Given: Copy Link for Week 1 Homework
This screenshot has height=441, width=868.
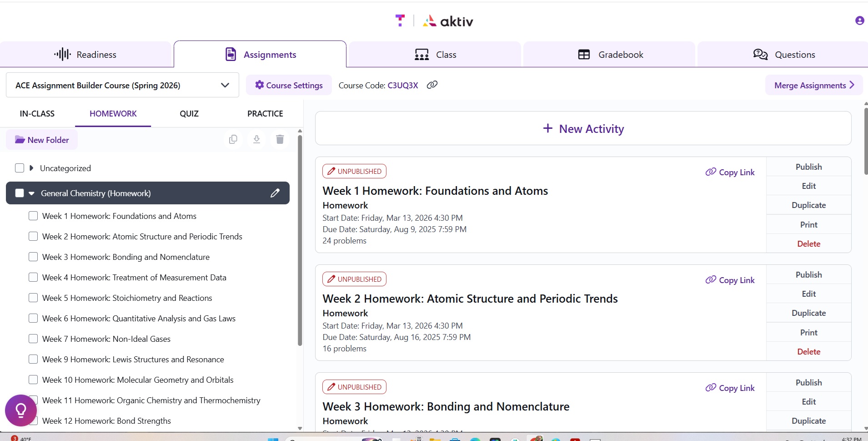Looking at the screenshot, I should (x=730, y=172).
